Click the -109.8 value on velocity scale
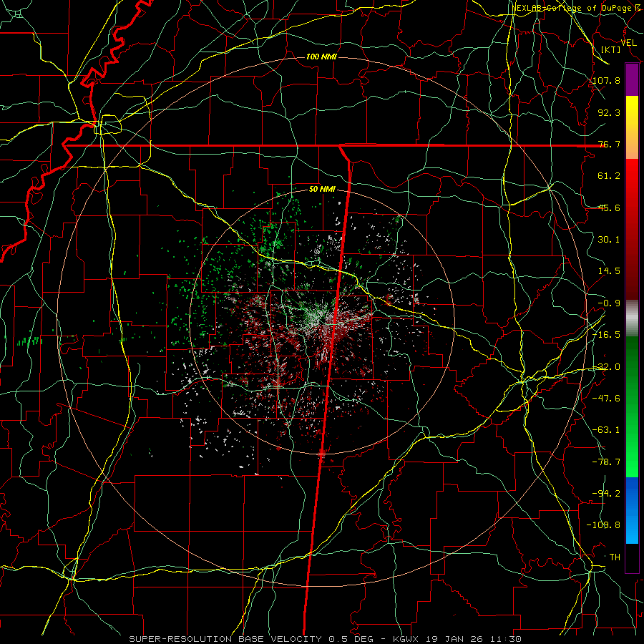644x644 pixels. [x=604, y=525]
